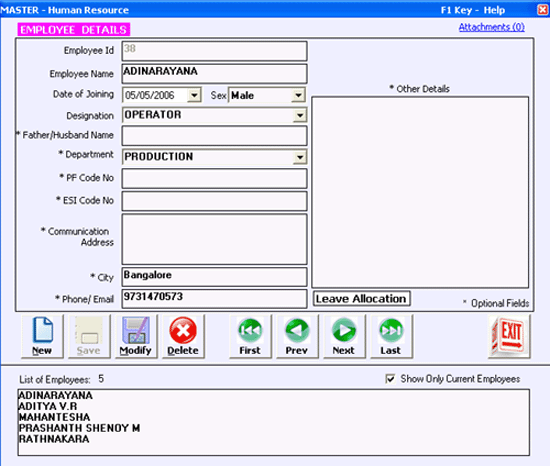Image resolution: width=550 pixels, height=466 pixels.
Task: Click the Father/Husband Name field
Action: tap(214, 136)
